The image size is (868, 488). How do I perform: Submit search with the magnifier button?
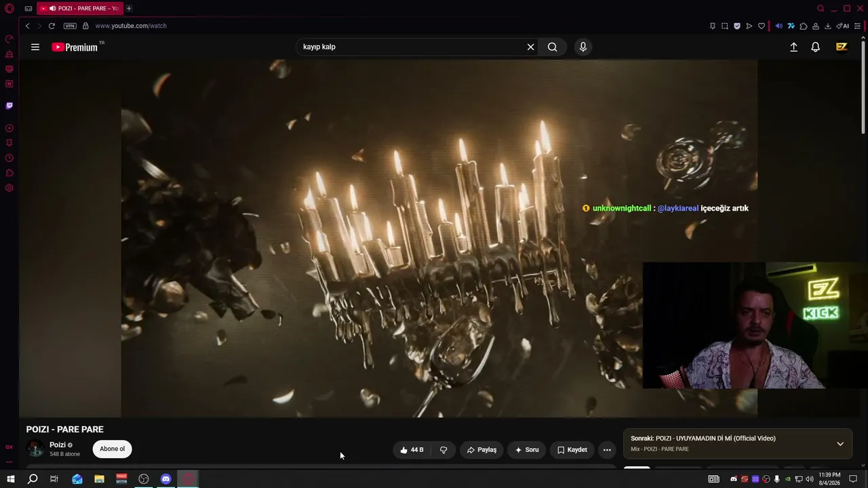tap(553, 47)
